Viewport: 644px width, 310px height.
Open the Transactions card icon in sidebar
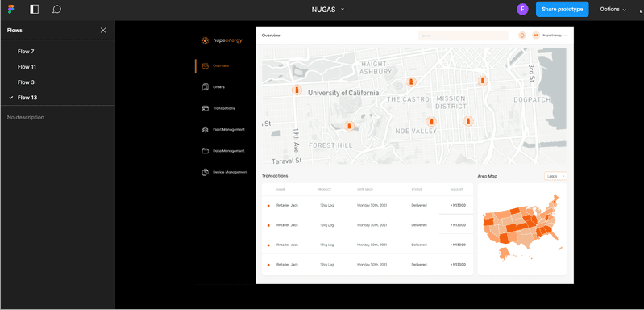206,108
